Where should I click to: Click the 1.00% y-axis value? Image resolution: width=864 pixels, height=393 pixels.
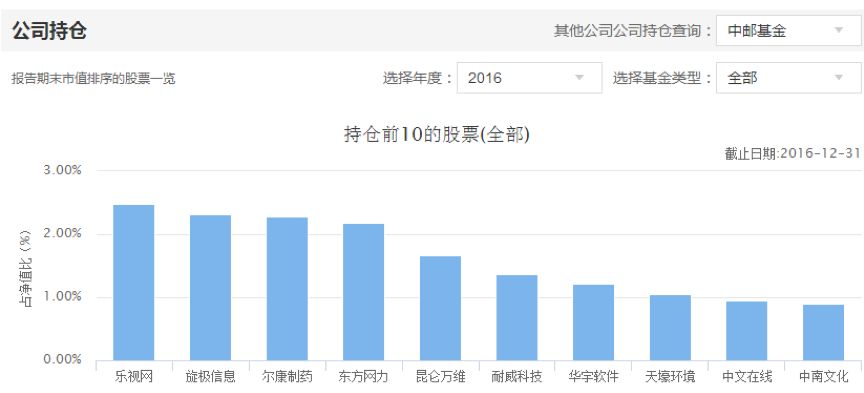click(62, 297)
